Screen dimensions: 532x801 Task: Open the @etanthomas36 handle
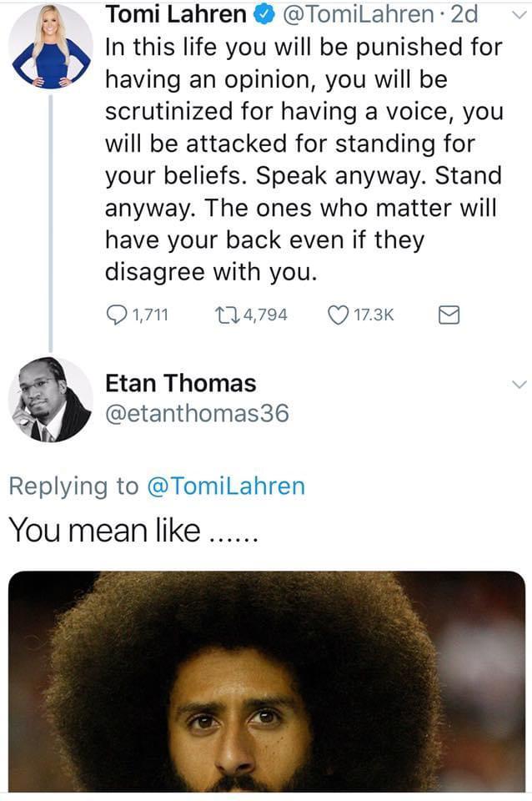coord(197,413)
